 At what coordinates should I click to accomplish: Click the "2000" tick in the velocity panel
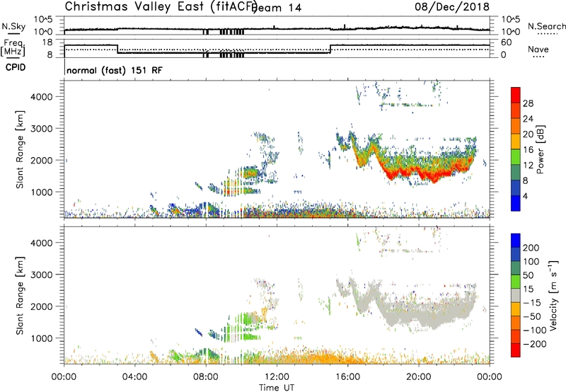tap(42, 306)
